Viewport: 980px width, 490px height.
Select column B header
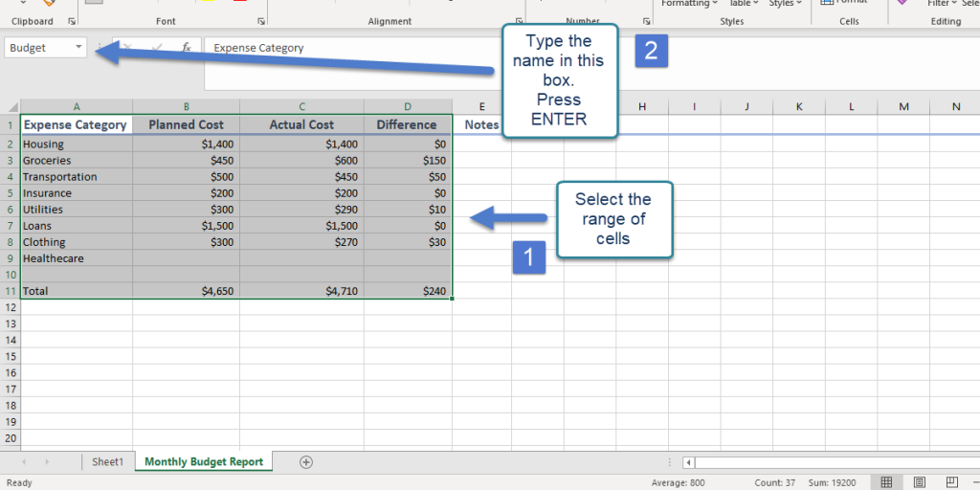click(187, 106)
